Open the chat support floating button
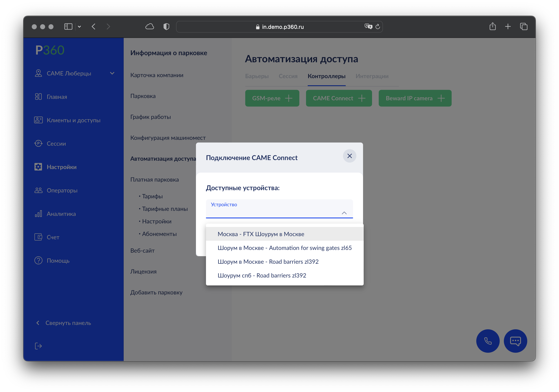This screenshot has height=392, width=559. [515, 341]
